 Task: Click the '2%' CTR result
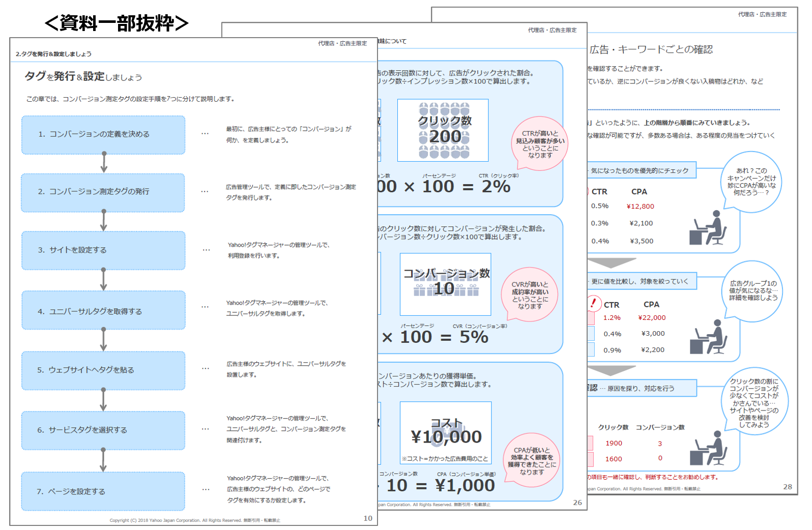pos(496,187)
